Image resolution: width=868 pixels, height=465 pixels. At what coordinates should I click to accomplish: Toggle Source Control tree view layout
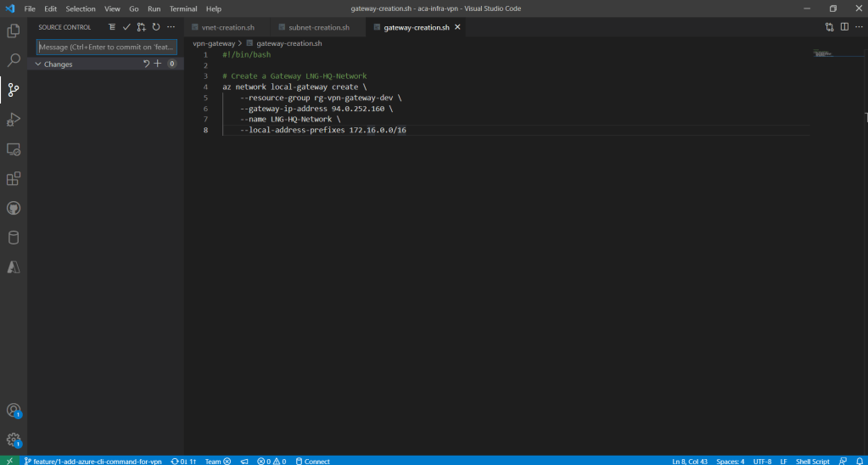112,27
